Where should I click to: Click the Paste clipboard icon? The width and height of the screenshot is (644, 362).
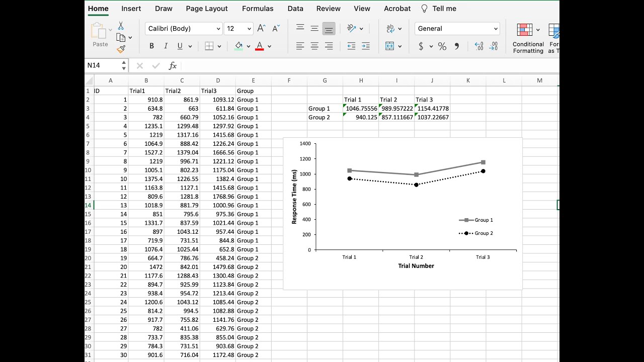pos(98,30)
